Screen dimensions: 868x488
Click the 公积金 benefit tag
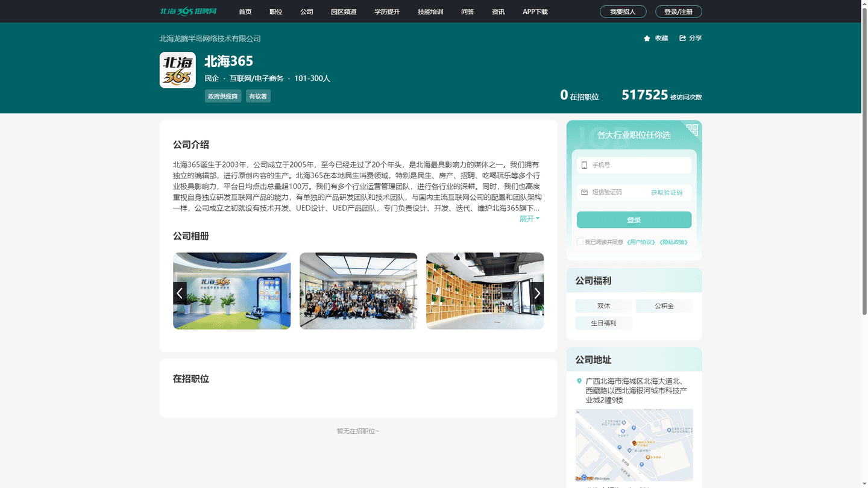664,306
